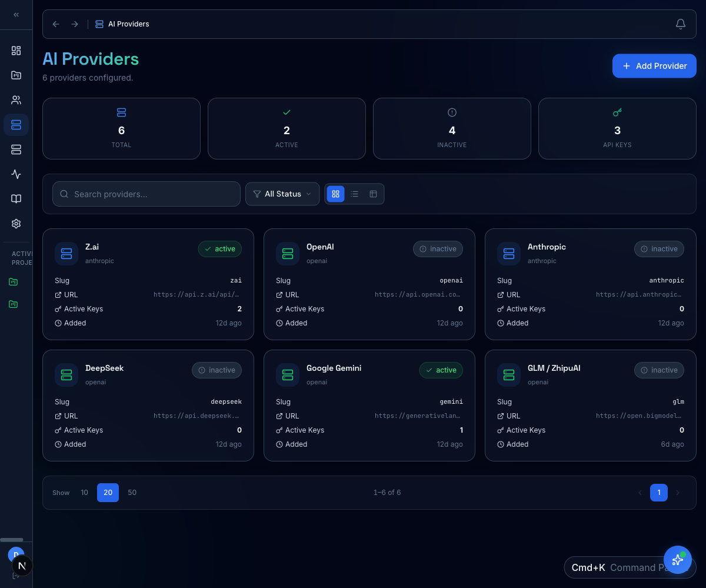Screen dimensions: 706x588
Task: Click the https://api.deepseek… URL text
Action: [x=198, y=416]
